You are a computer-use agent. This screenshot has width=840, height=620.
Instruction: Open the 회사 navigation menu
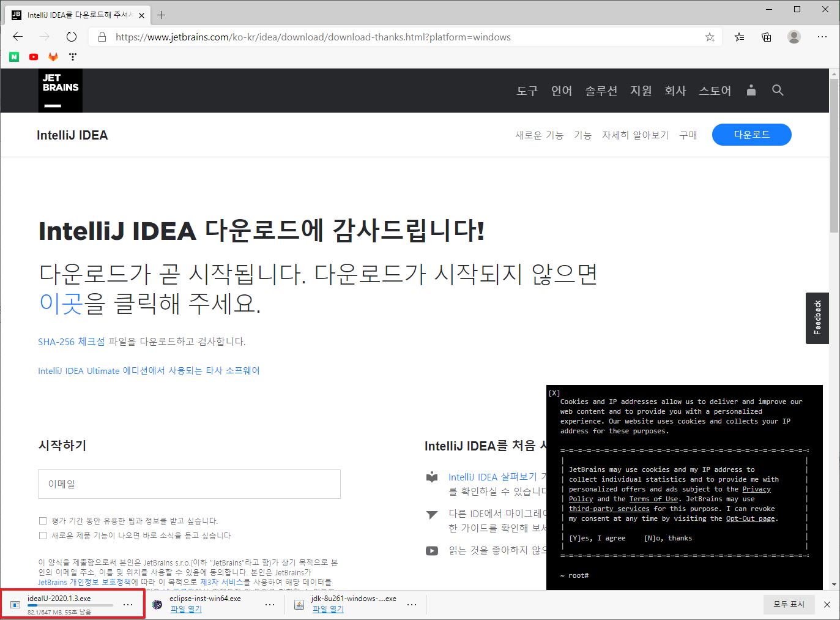[675, 91]
